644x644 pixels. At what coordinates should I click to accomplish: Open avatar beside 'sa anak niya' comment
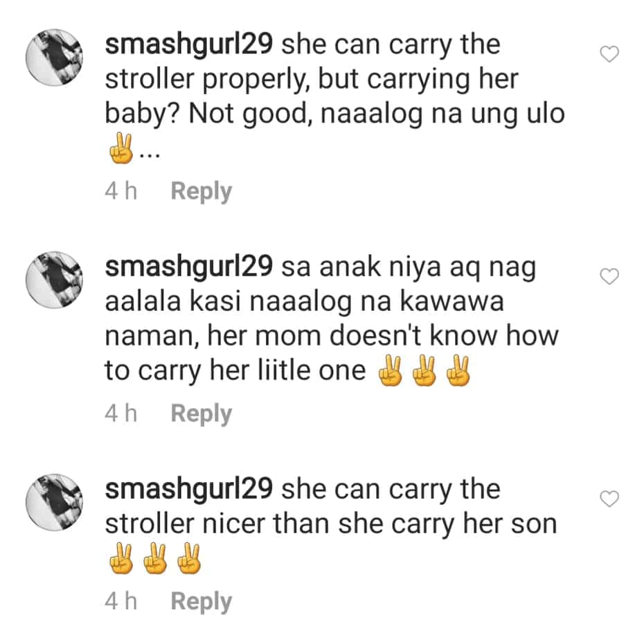point(54,280)
